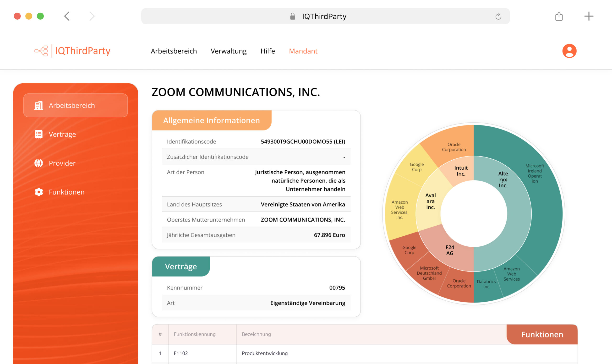The height and width of the screenshot is (364, 612).
Task: Click the Art der Person label
Action: [x=186, y=172]
